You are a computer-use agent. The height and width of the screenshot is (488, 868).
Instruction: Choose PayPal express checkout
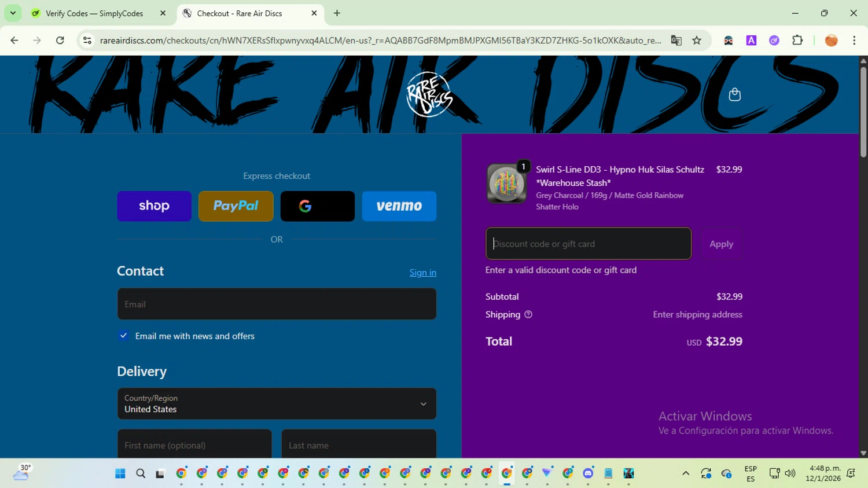point(236,206)
